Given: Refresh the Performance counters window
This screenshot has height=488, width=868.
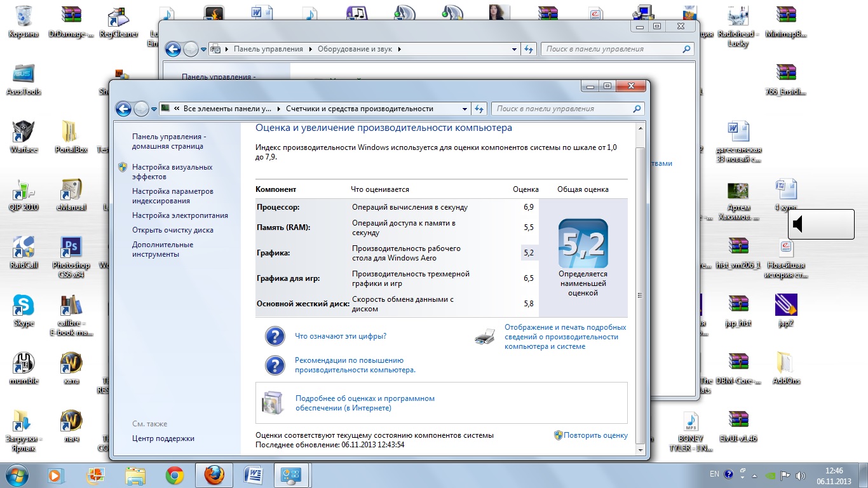Looking at the screenshot, I should (479, 109).
